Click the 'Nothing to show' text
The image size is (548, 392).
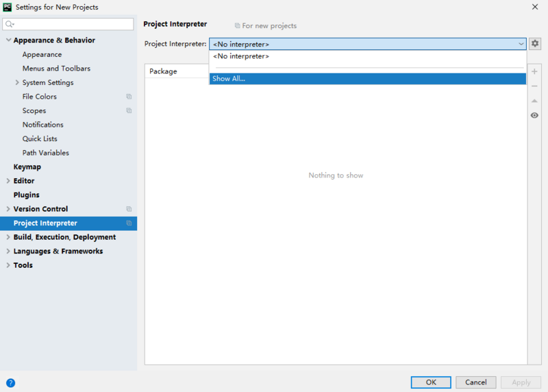[x=336, y=175]
